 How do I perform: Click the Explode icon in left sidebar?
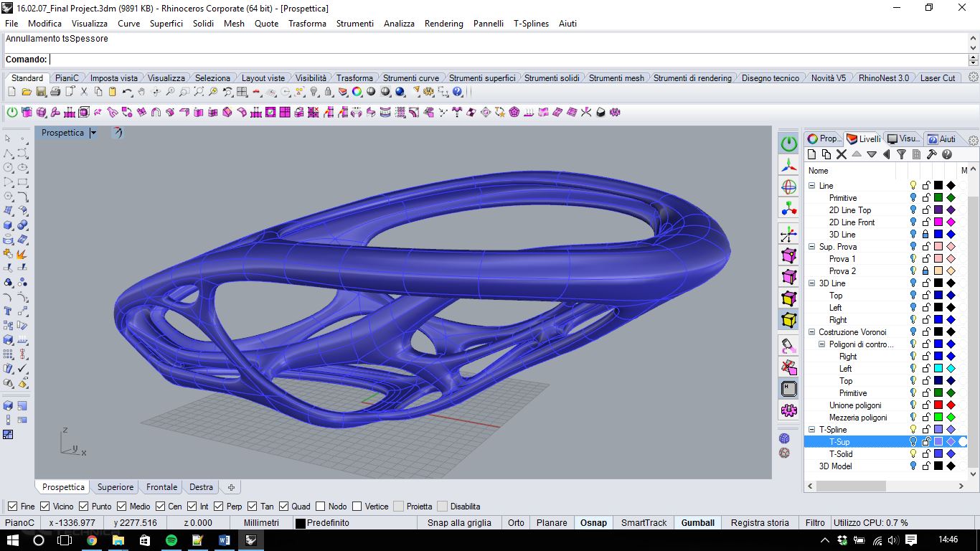pos(22,253)
